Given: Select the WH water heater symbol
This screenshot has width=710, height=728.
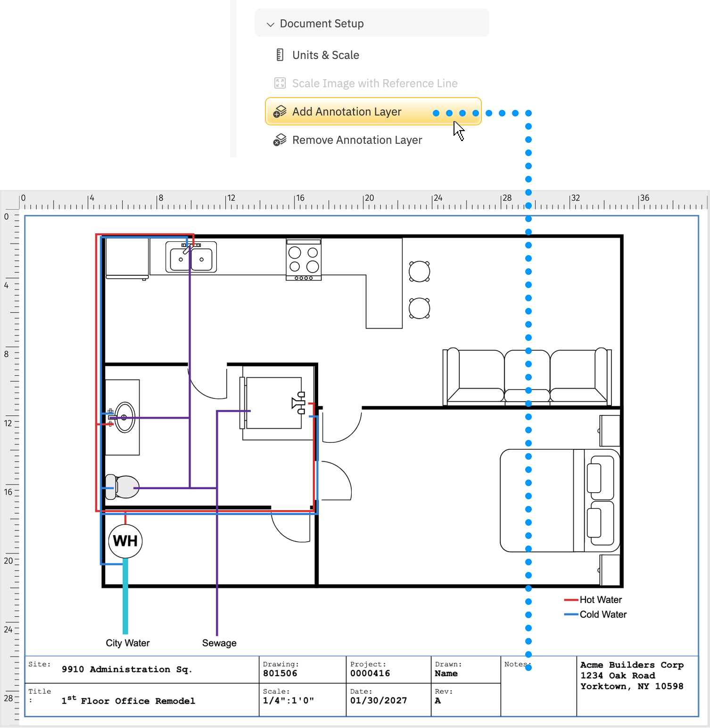Looking at the screenshot, I should point(124,542).
